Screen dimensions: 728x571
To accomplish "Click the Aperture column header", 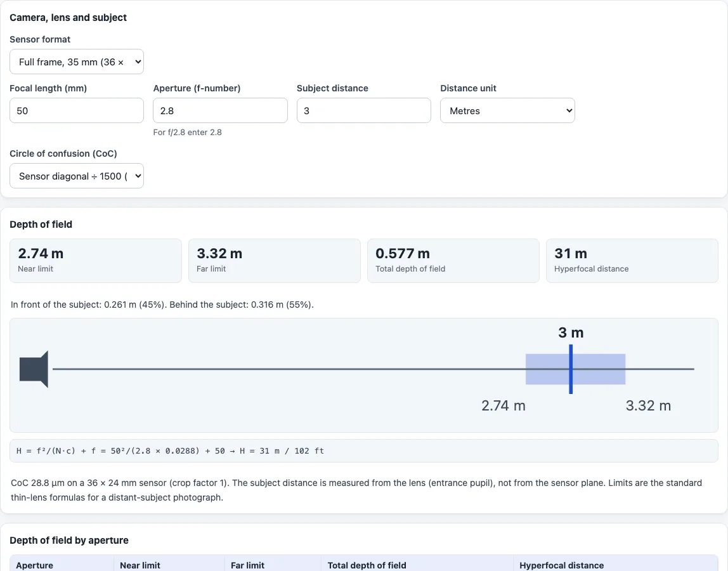I will pyautogui.click(x=62, y=565).
